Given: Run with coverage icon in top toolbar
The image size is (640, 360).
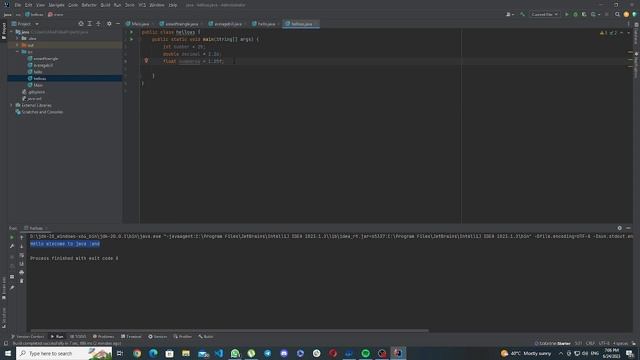Looking at the screenshot, I should 584,14.
